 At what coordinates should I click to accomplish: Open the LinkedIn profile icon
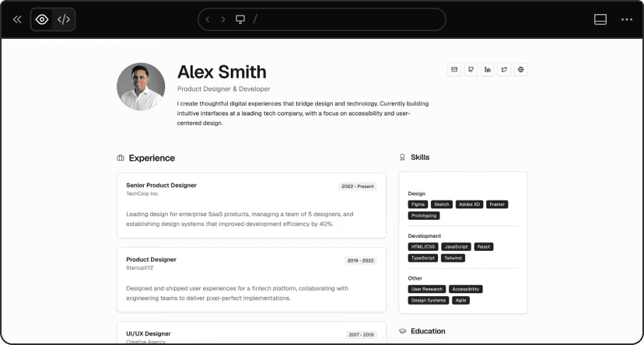(x=488, y=70)
